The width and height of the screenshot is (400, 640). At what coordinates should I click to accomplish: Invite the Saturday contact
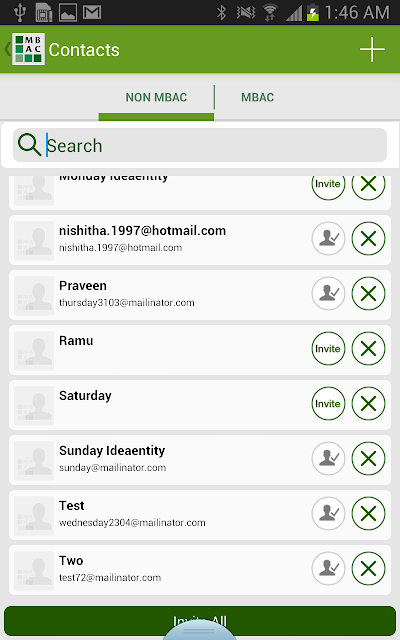328,403
